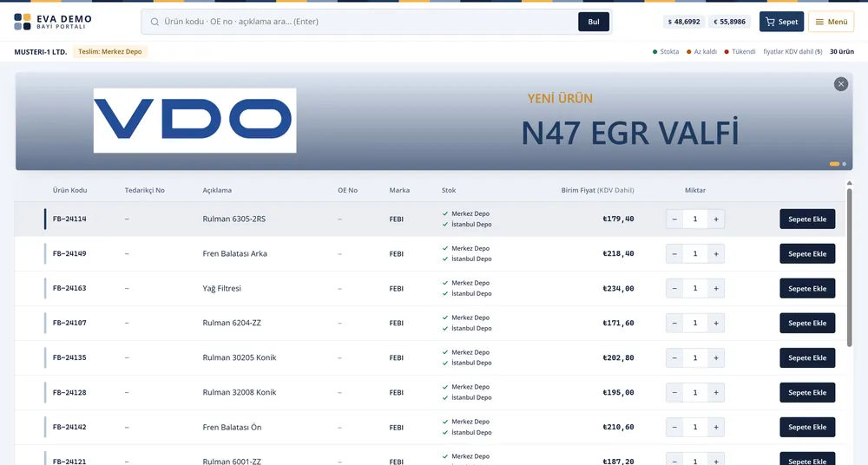Viewport: 868px width, 465px height.
Task: Decrease quantity for FB-24163
Action: [x=674, y=288]
